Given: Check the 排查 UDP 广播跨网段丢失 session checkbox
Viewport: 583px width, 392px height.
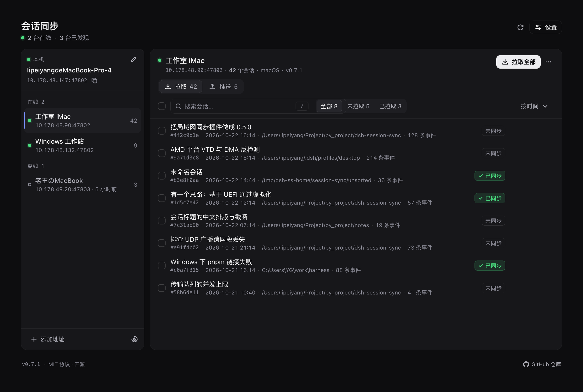Looking at the screenshot, I should (x=162, y=243).
